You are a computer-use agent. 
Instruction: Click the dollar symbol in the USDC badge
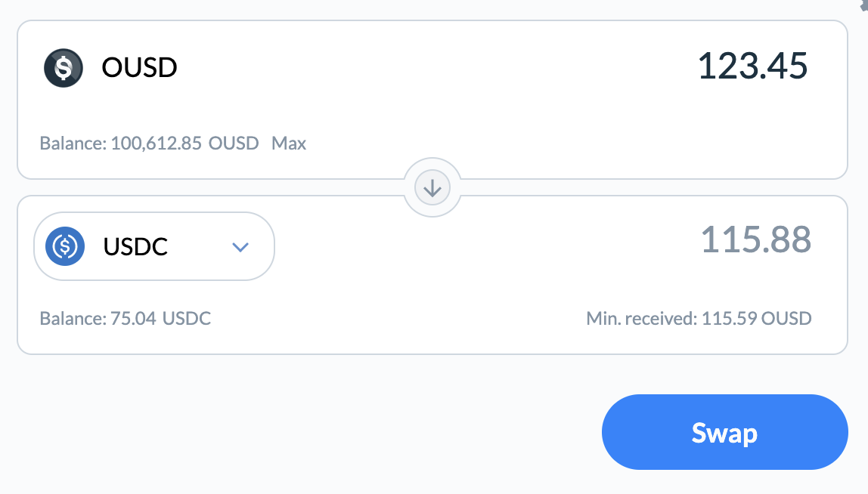point(64,246)
